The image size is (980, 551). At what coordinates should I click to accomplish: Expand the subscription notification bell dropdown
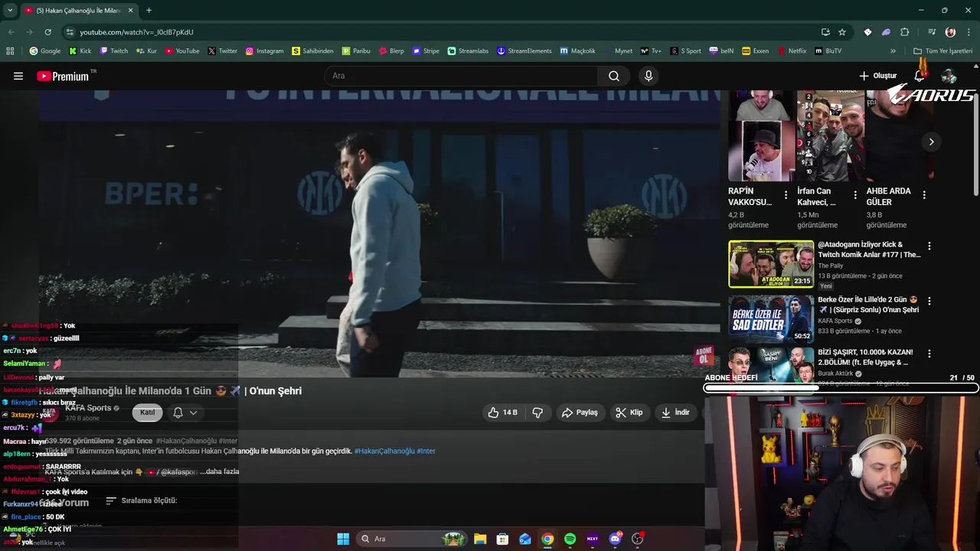coord(185,412)
